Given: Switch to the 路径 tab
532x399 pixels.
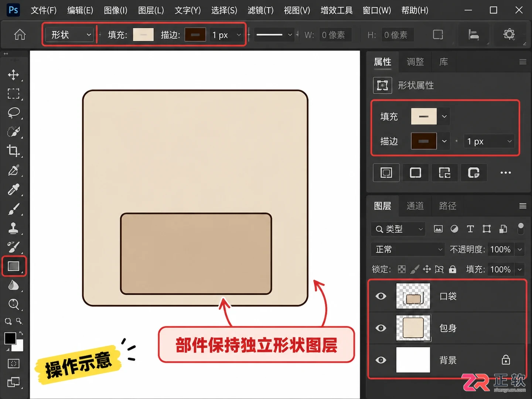Looking at the screenshot, I should pos(448,206).
